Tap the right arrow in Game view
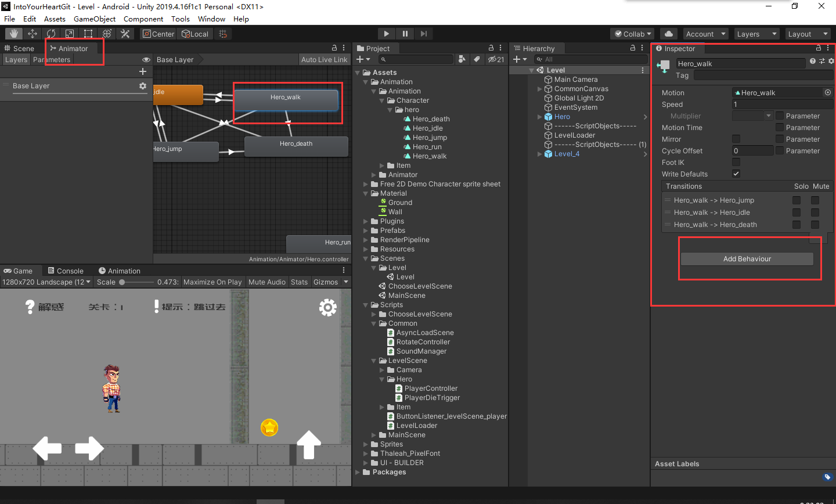 tap(89, 448)
